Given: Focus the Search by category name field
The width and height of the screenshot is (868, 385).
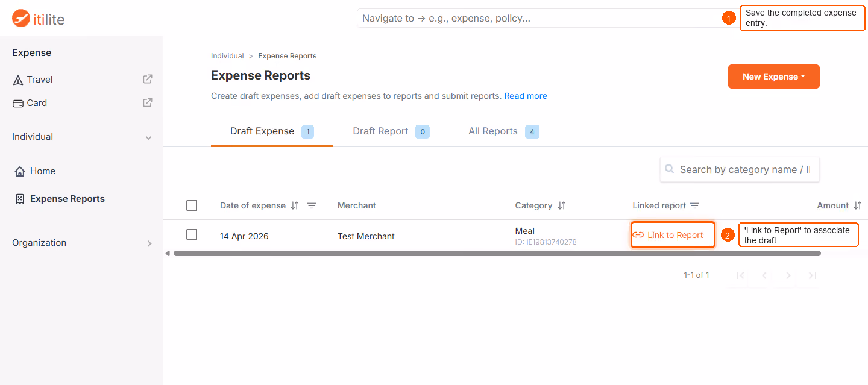Looking at the screenshot, I should [x=740, y=169].
